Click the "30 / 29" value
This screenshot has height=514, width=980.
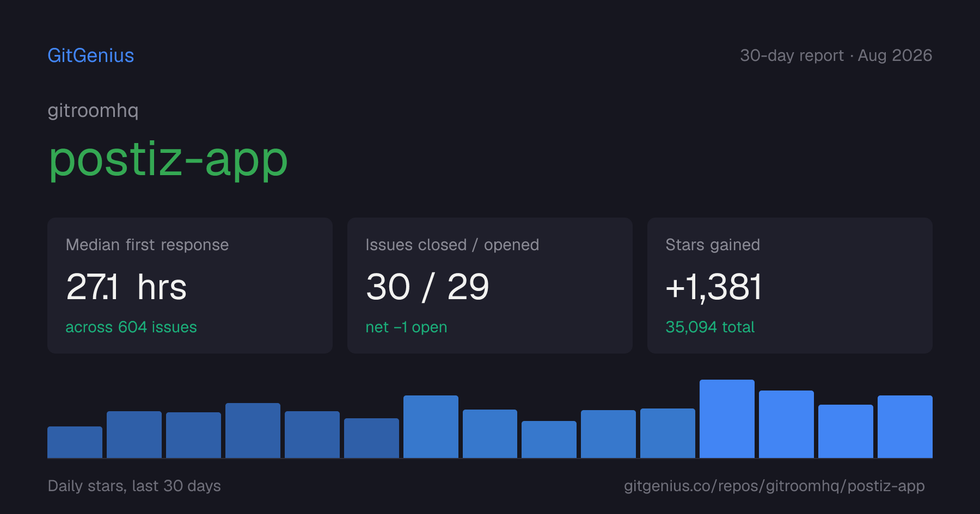[427, 287]
